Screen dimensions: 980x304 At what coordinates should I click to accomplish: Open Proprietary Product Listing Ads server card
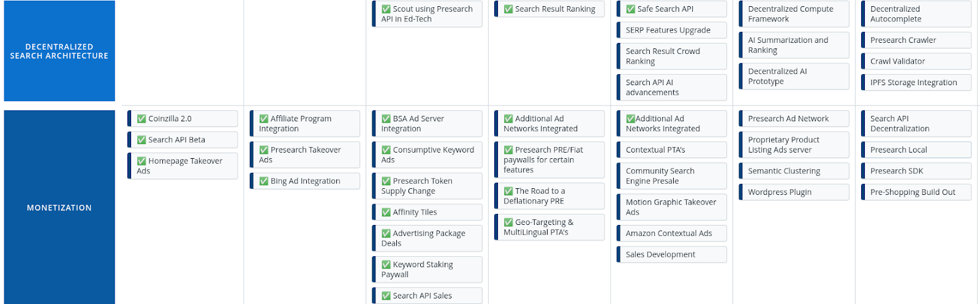(794, 145)
